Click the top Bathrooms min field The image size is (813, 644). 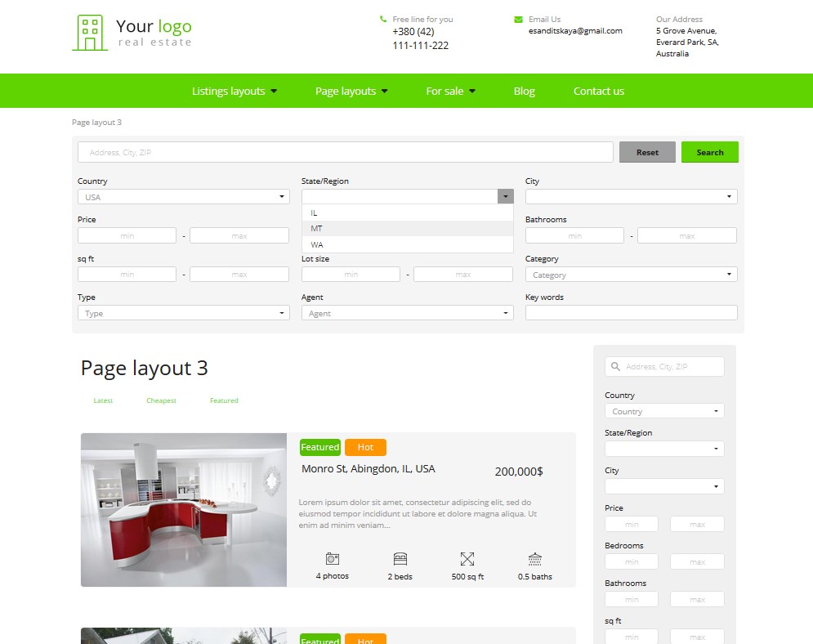pos(574,235)
